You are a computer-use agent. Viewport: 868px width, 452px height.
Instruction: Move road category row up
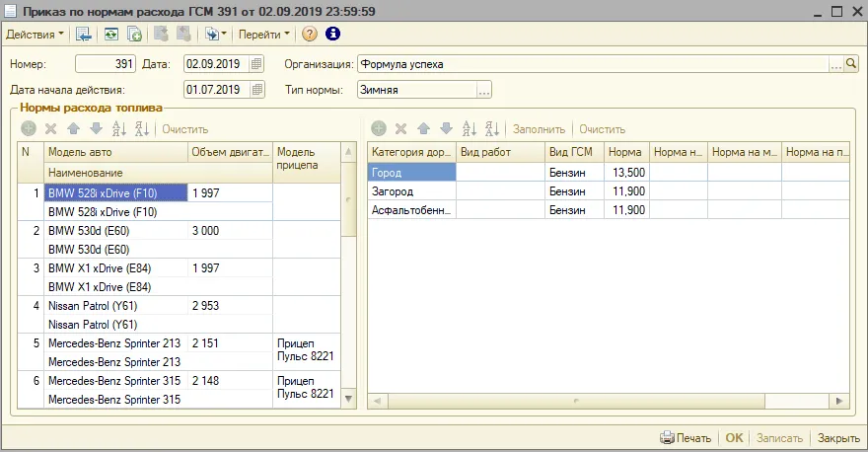click(423, 129)
